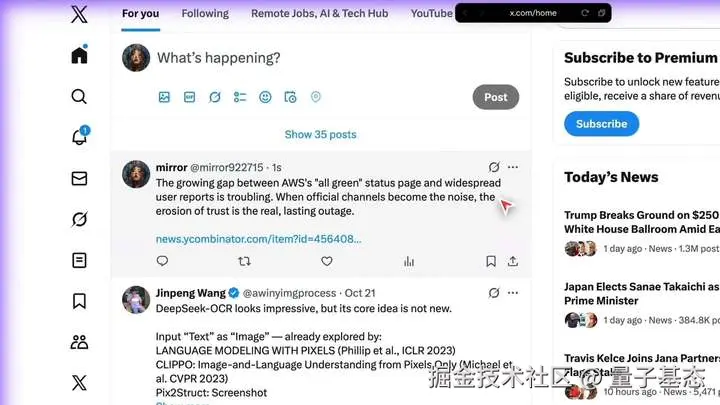Open Jinpeng Wang's avatar
720x405 pixels.
point(136,299)
